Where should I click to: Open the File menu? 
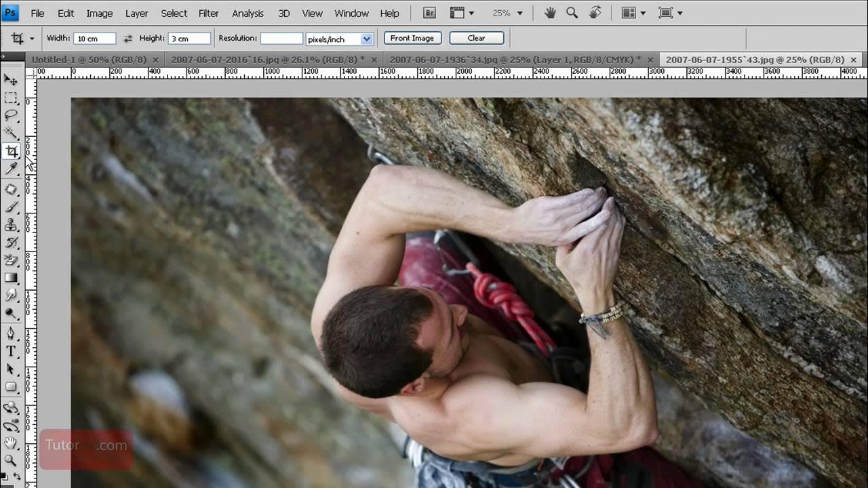click(x=38, y=13)
